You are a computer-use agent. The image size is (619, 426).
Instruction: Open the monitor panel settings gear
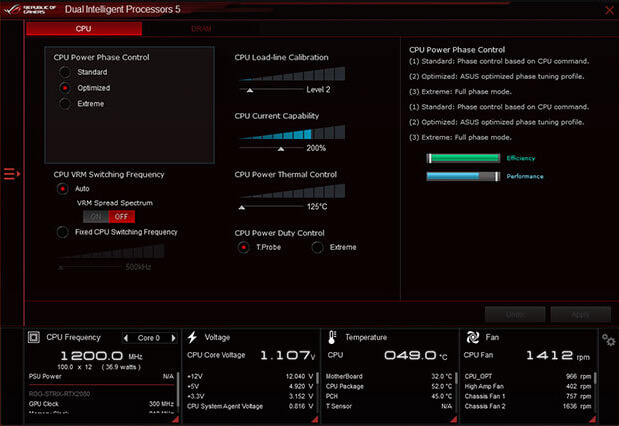coord(608,342)
